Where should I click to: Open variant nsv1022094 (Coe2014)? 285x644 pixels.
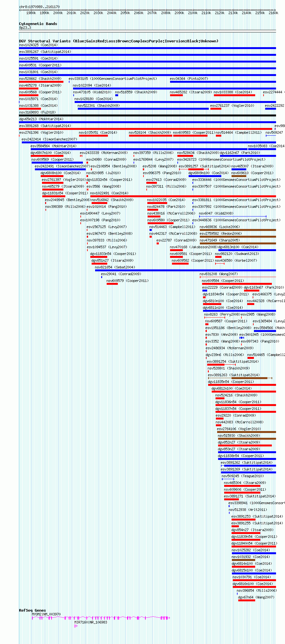coord(92,85)
